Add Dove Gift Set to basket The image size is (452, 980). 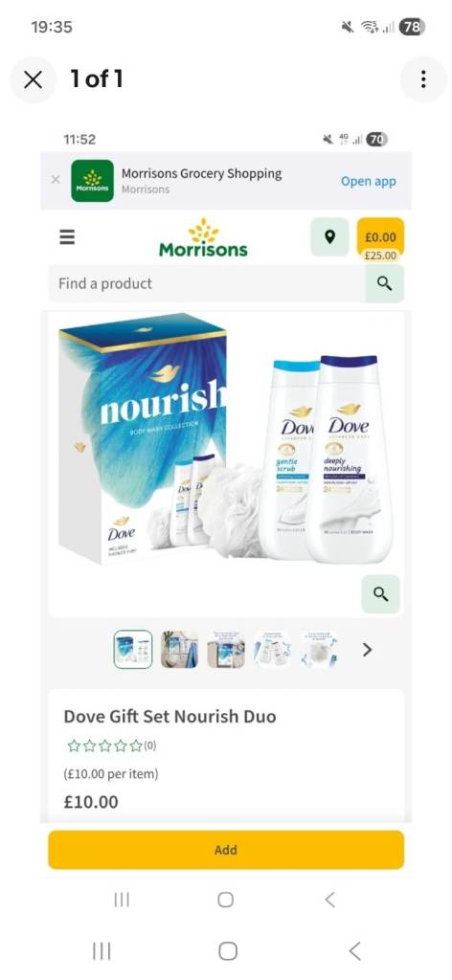[x=226, y=850]
